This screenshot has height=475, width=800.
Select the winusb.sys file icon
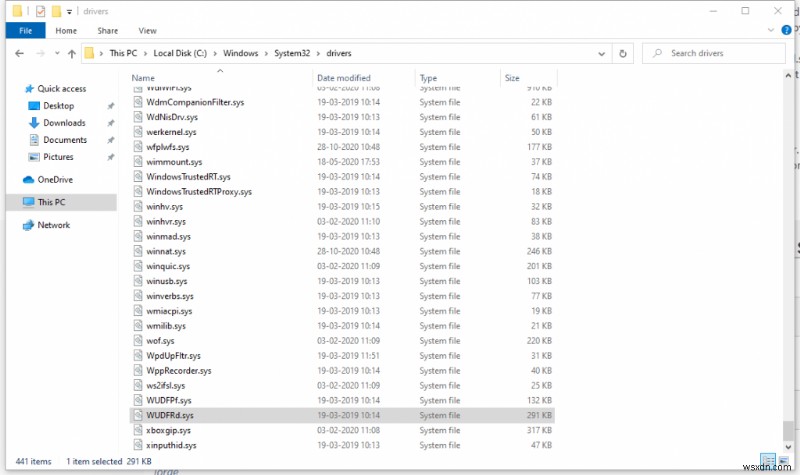(138, 281)
